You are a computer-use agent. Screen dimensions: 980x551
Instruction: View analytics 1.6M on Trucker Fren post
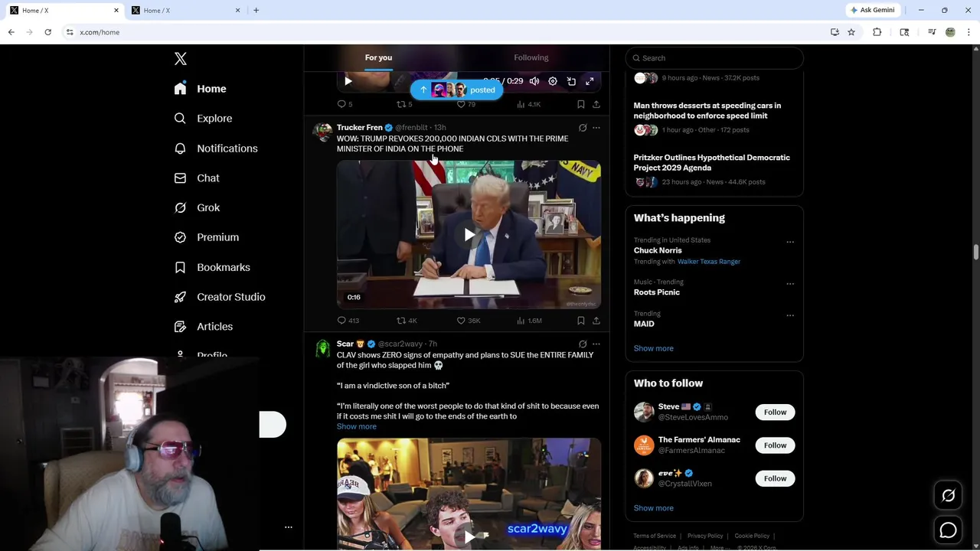(529, 321)
